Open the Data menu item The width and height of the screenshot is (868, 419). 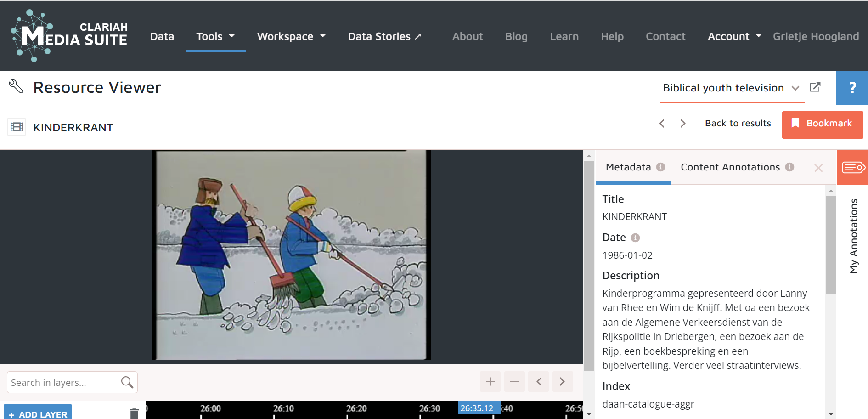pos(162,37)
